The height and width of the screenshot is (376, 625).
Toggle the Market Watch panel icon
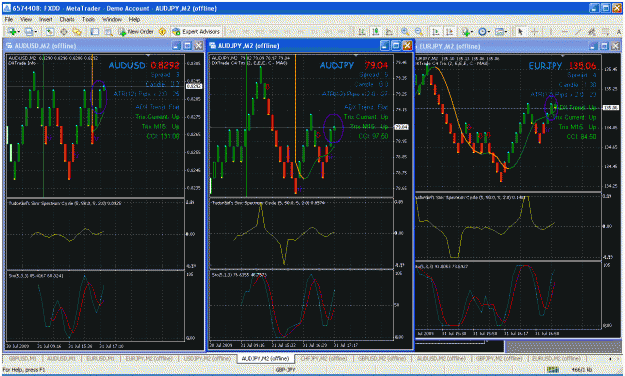(50, 31)
